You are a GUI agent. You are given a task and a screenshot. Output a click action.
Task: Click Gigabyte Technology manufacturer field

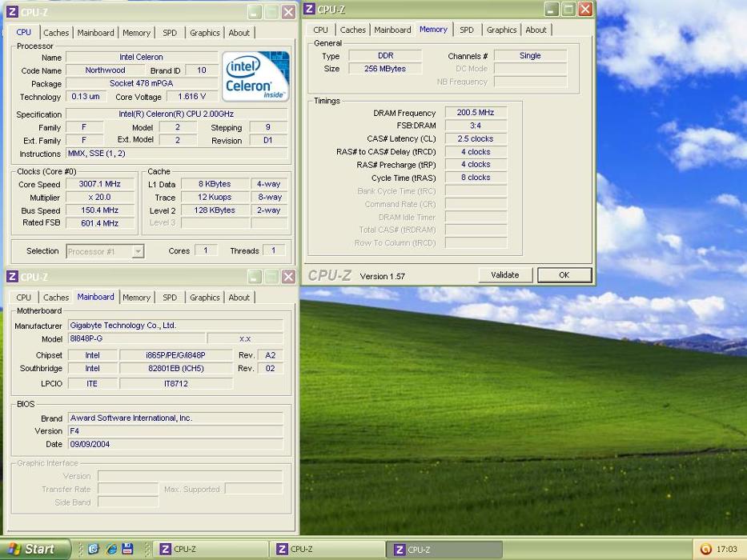click(x=176, y=326)
